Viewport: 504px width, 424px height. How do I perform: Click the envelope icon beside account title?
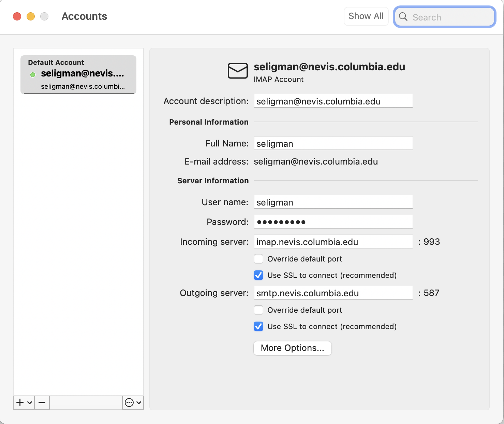[238, 71]
